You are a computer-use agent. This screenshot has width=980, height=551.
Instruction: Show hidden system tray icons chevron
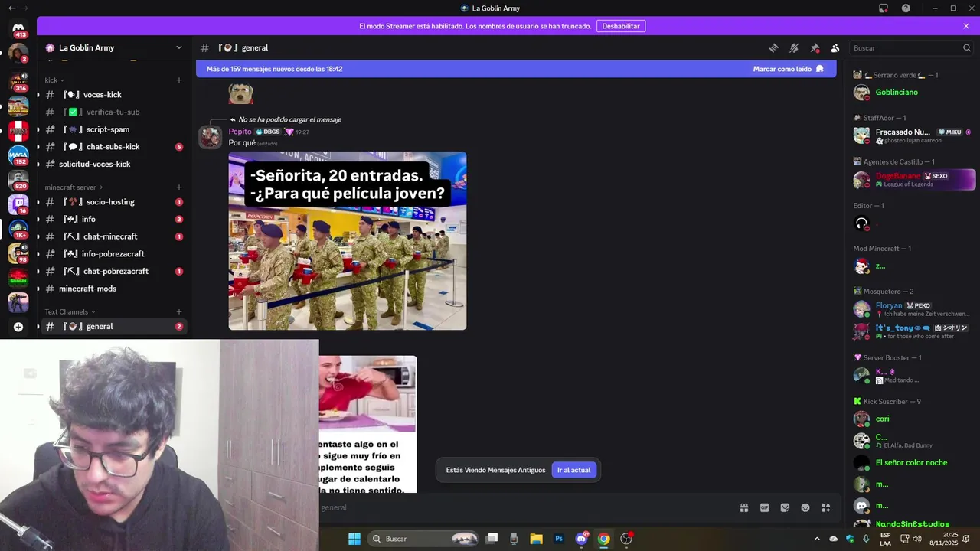[816, 539]
